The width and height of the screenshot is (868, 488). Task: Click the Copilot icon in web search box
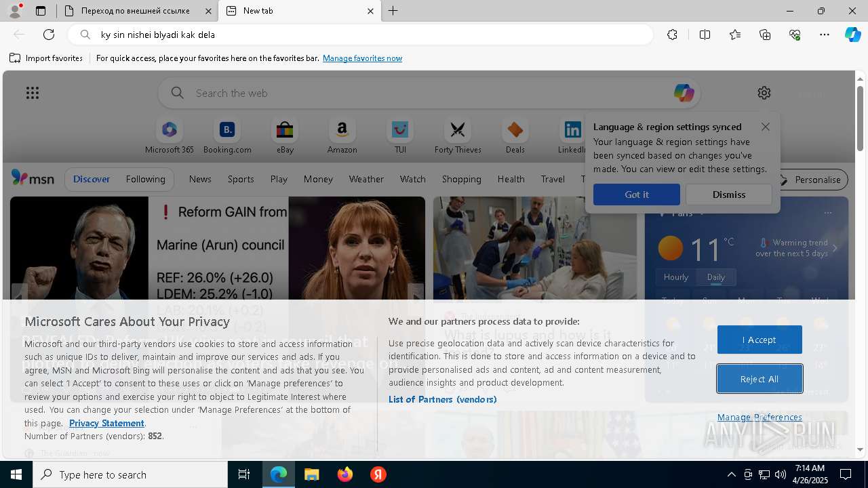684,93
